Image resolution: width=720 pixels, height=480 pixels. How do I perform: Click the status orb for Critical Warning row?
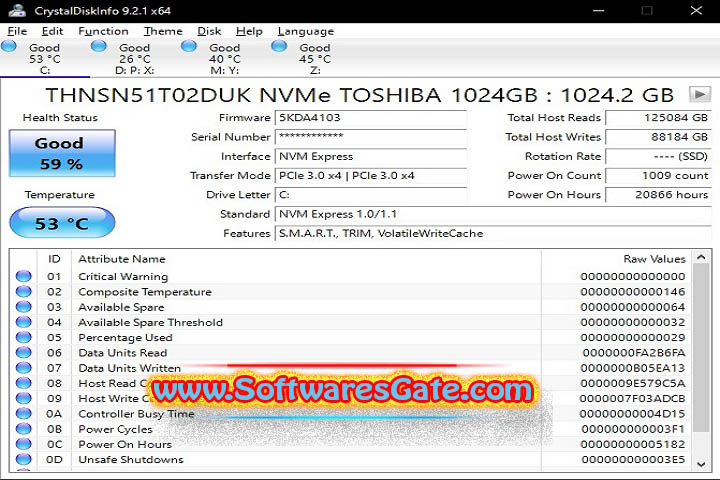pos(23,276)
